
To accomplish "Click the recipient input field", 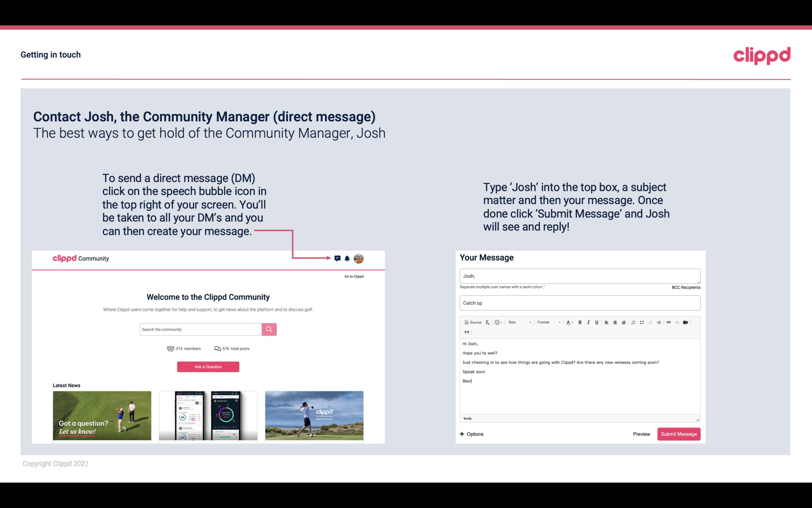I will click(x=579, y=275).
